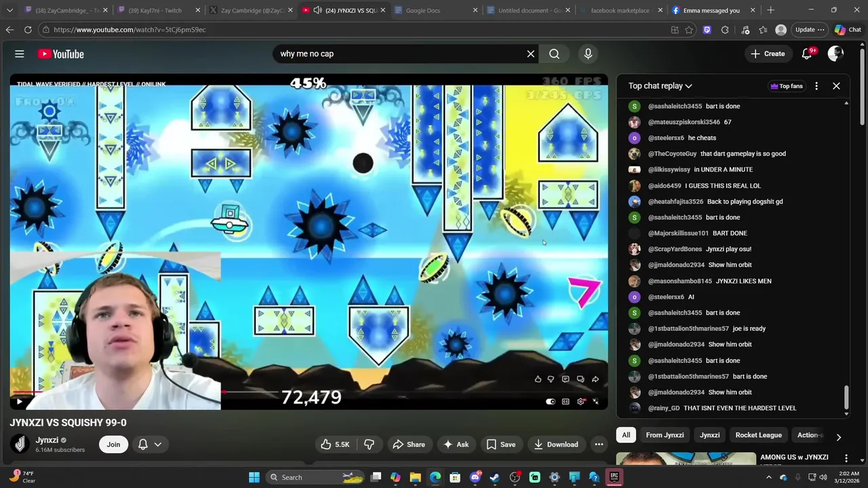Focus the YouTube search input field
Image resolution: width=868 pixels, height=488 pixels.
point(400,54)
